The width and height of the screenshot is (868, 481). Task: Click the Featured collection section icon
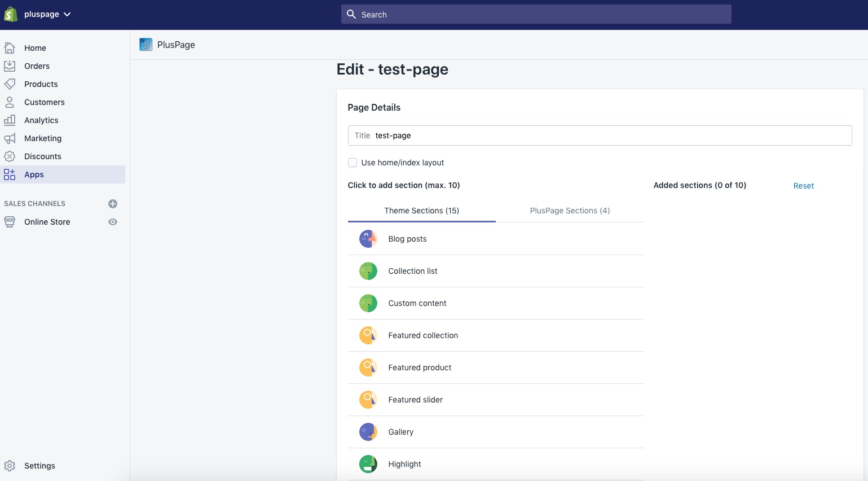pos(368,335)
